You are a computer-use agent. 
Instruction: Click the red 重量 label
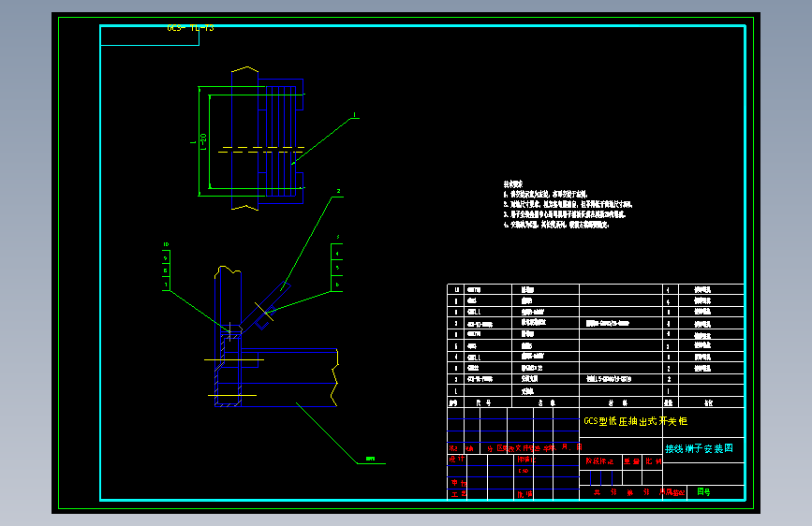[x=631, y=460]
